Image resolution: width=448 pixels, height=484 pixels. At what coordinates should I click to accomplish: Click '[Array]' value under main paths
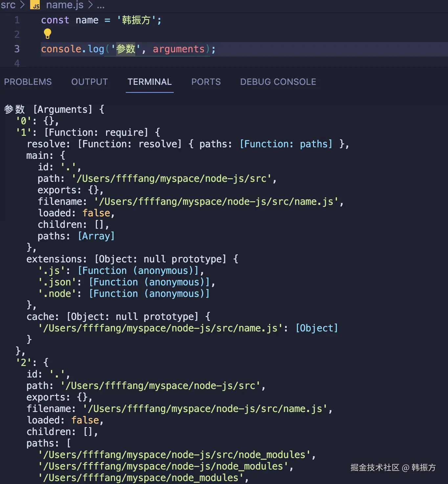click(96, 236)
